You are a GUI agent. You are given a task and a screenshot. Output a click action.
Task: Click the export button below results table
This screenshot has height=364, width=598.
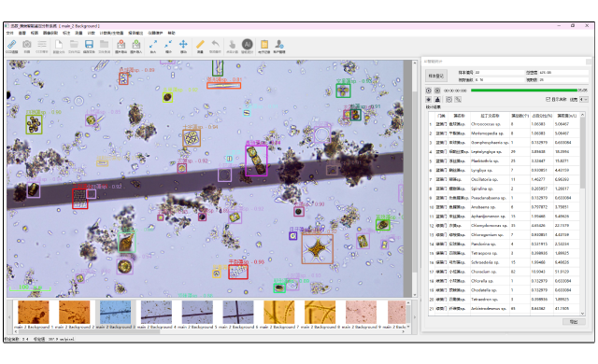(x=573, y=322)
